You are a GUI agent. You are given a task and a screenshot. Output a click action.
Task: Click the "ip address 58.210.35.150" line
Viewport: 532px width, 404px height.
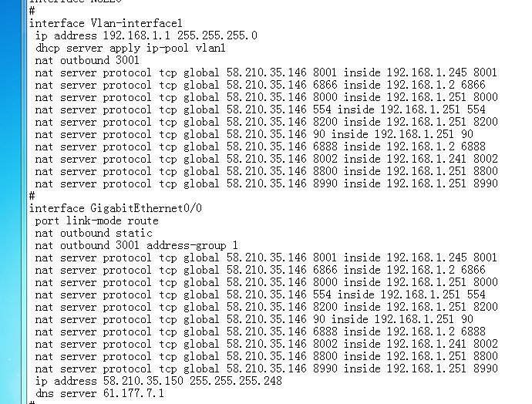[x=158, y=381]
